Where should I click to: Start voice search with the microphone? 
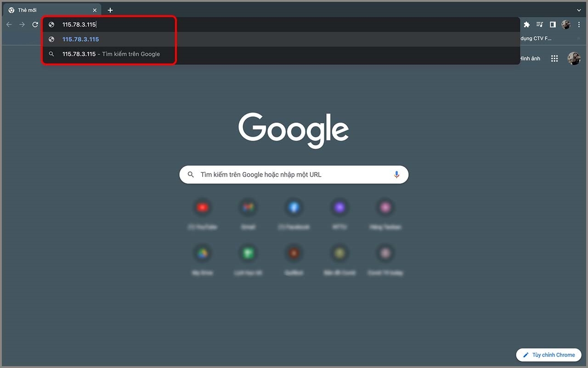pyautogui.click(x=396, y=175)
